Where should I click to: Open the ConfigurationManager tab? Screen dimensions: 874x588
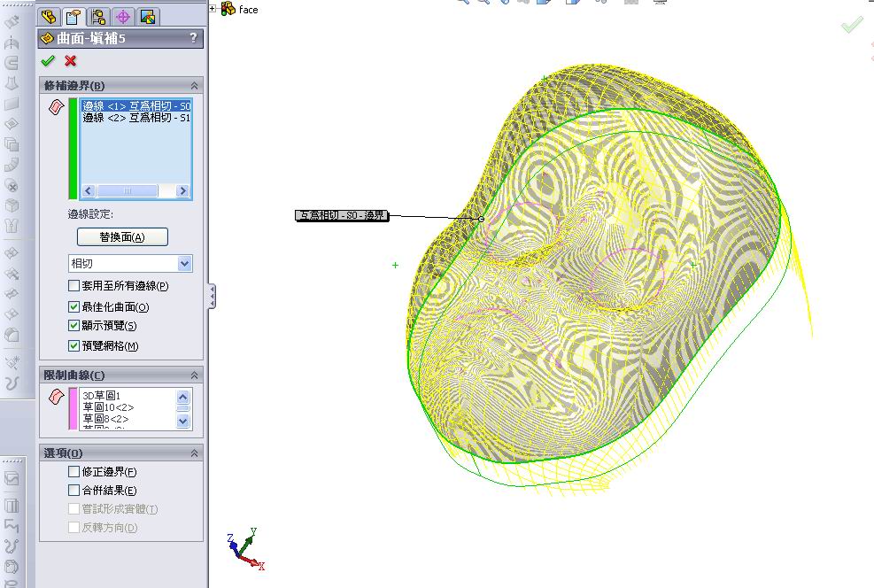point(98,17)
